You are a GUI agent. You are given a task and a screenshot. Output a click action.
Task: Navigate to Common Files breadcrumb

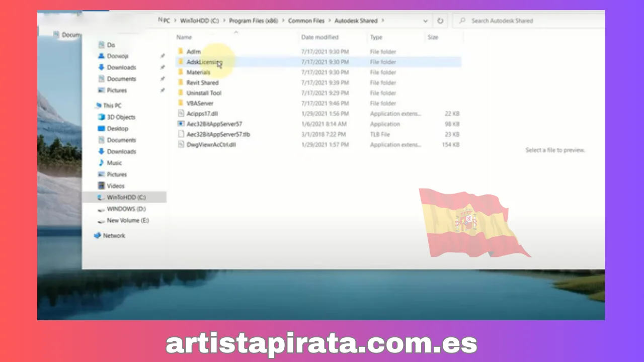306,21
